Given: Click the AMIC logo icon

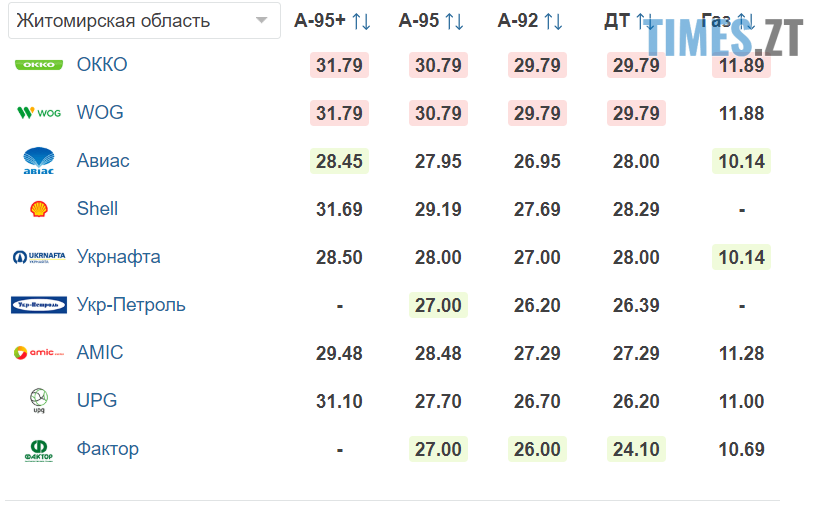Looking at the screenshot, I should [39, 353].
